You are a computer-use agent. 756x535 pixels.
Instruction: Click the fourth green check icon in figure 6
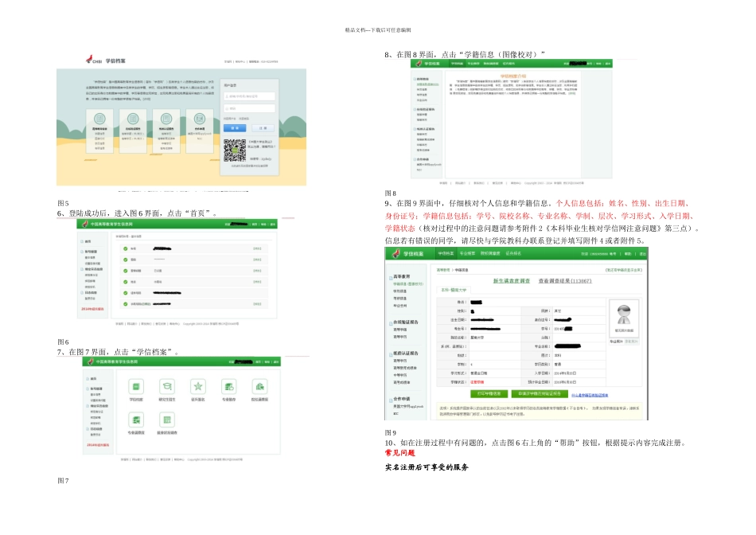[126, 282]
